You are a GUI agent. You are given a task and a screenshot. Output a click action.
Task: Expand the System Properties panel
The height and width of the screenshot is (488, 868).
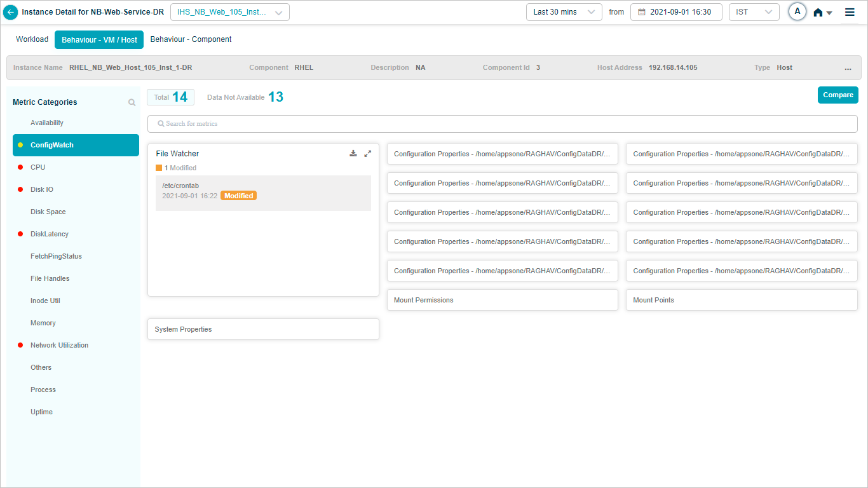pos(263,329)
